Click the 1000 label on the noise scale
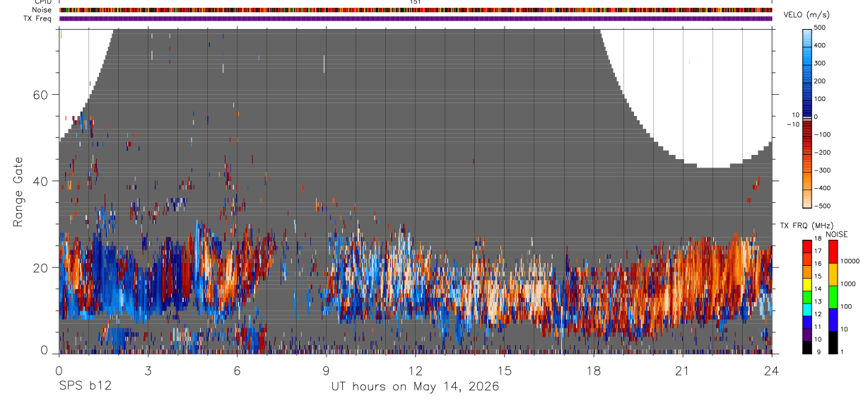Image resolution: width=868 pixels, height=401 pixels. pyautogui.click(x=848, y=284)
